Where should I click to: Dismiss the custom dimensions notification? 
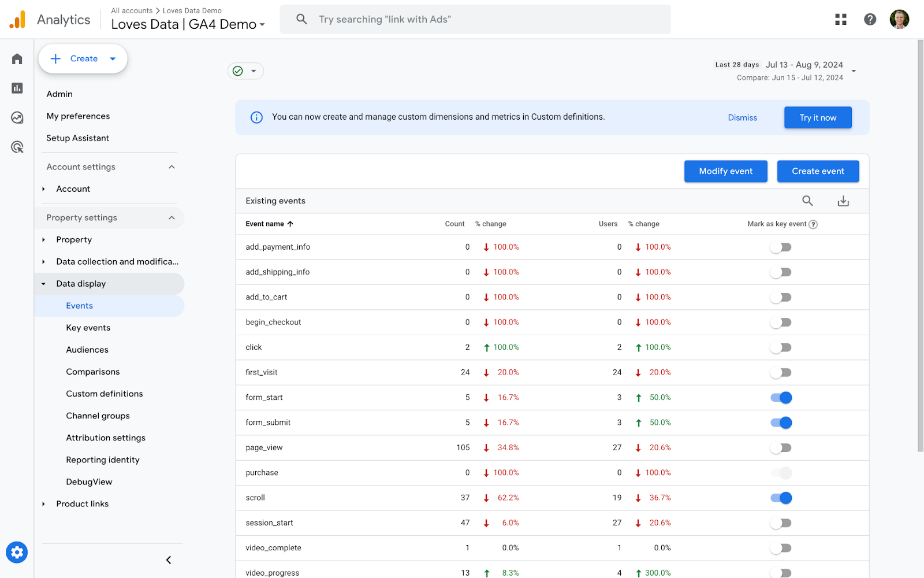pos(742,117)
